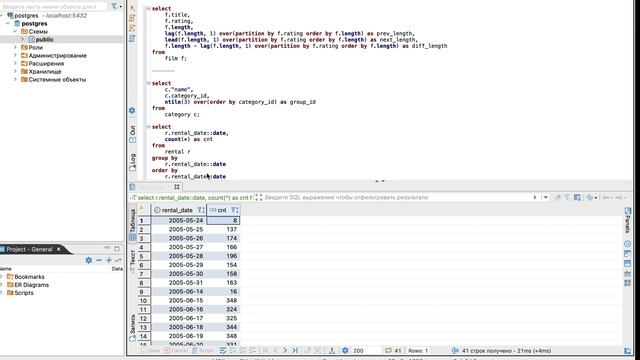The image size is (640, 360).
Task: Select the Bookmarks folder in Project panel
Action: click(29, 277)
